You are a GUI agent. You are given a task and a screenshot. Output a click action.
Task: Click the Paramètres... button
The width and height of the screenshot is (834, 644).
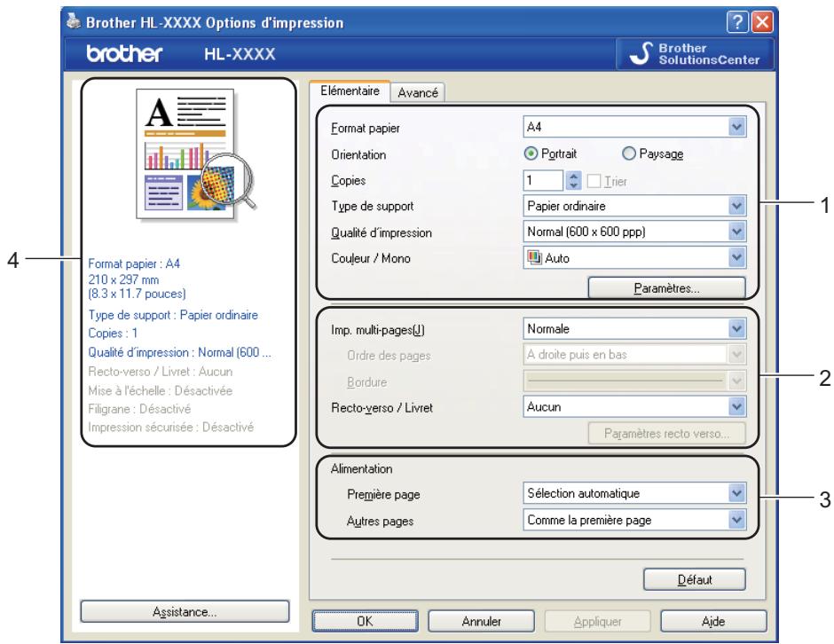(x=666, y=287)
